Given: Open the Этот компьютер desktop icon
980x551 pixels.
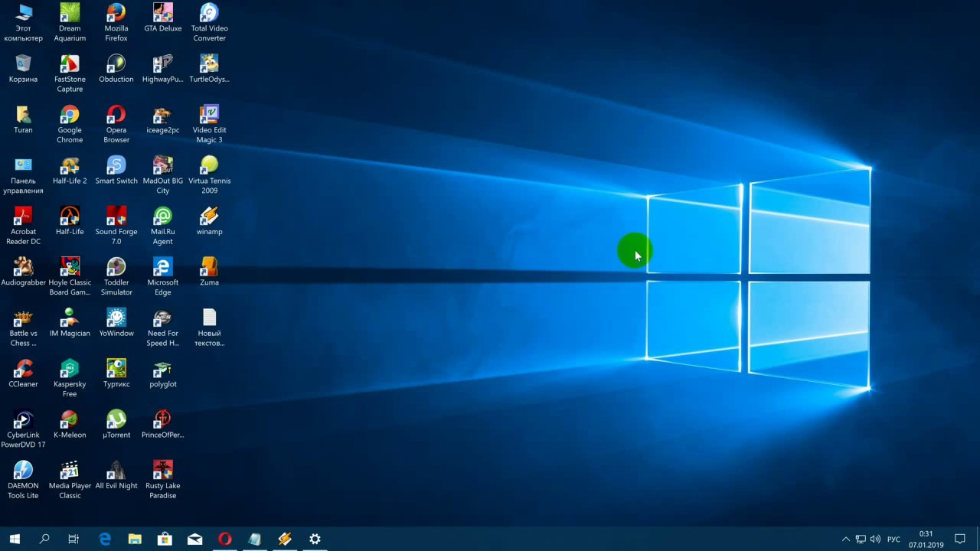Looking at the screenshot, I should click(x=23, y=22).
